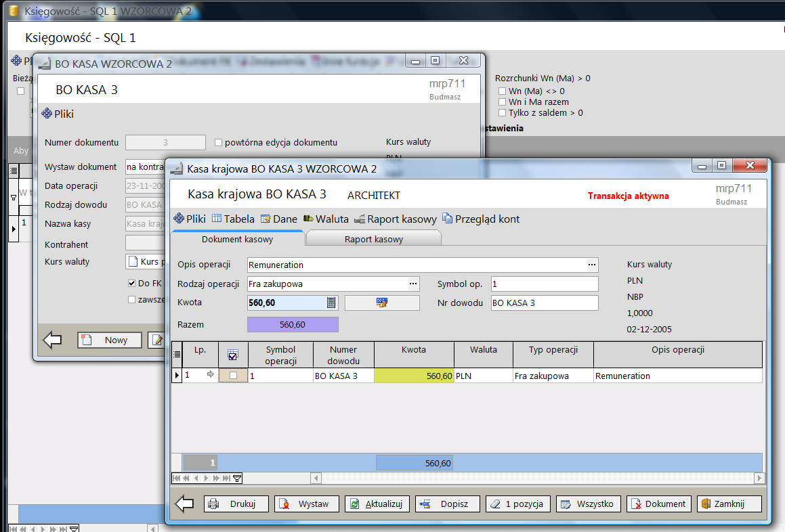Image resolution: width=785 pixels, height=532 pixels.
Task: Click the table's horizontal scrollbar left arrow
Action: tap(316, 479)
